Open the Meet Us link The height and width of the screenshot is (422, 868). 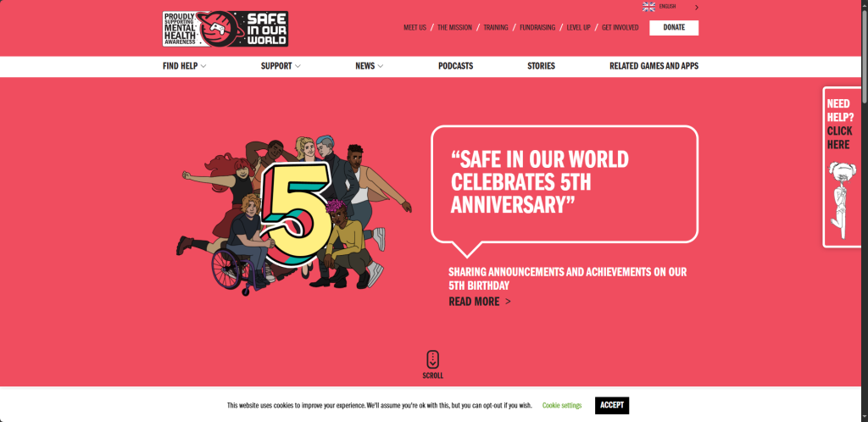pyautogui.click(x=415, y=28)
